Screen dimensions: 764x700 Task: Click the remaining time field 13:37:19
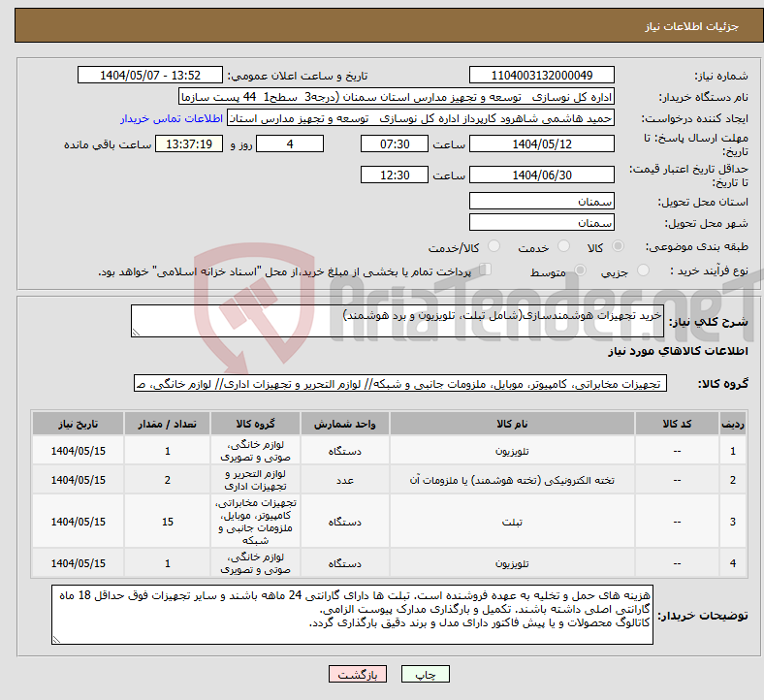(189, 144)
